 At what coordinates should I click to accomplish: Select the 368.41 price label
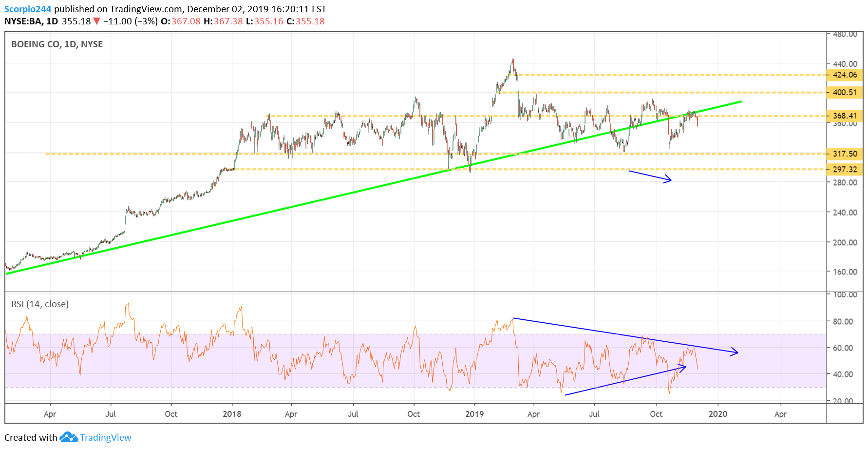click(845, 116)
